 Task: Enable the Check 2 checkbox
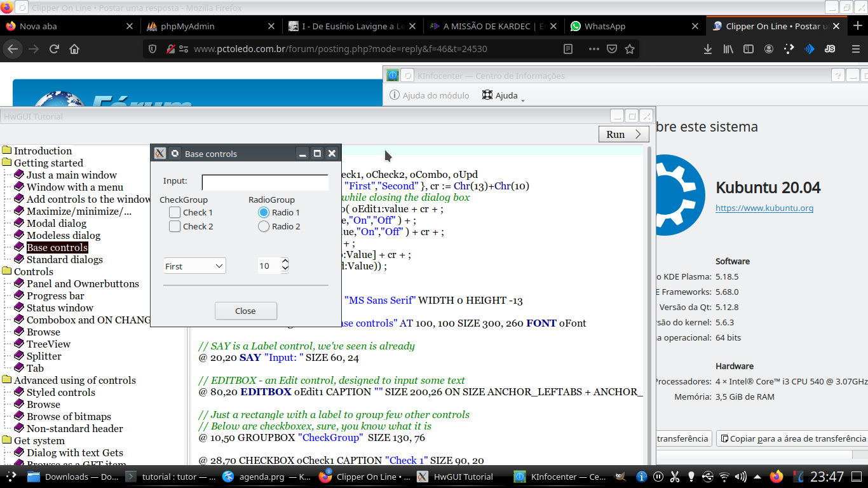coord(175,226)
